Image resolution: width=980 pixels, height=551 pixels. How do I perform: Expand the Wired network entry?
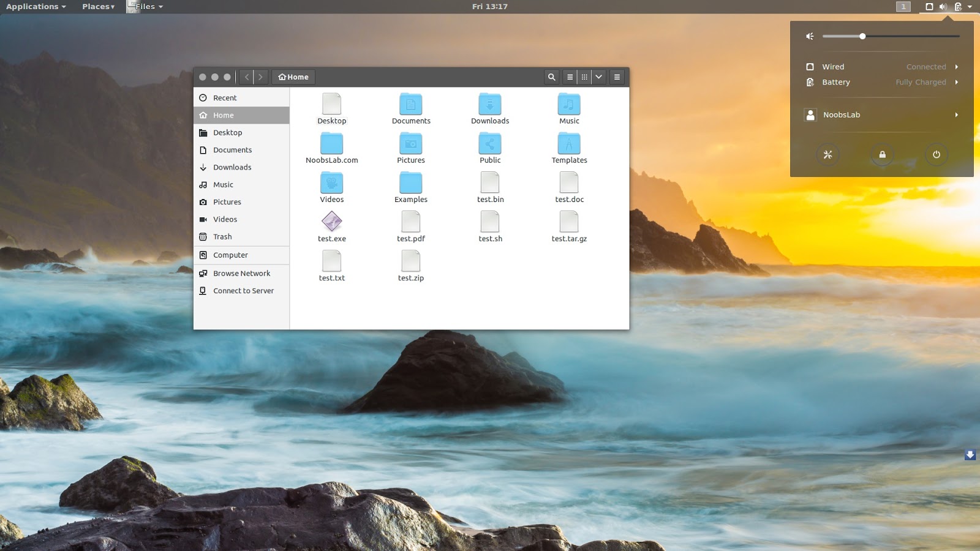(x=956, y=67)
